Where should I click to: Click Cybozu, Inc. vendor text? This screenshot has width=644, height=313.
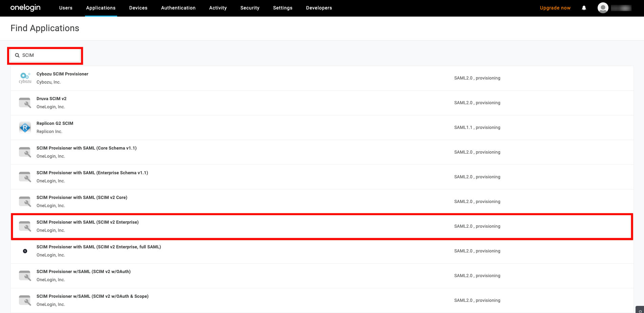click(x=48, y=82)
